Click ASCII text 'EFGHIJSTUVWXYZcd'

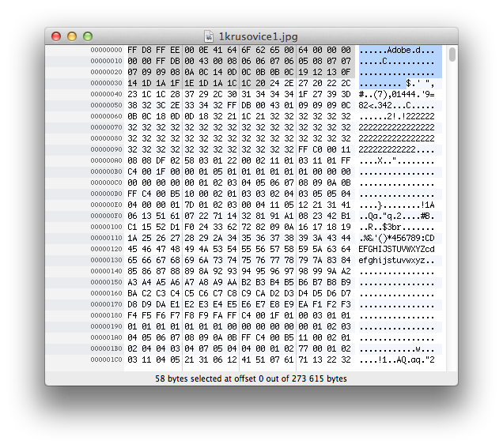pos(396,249)
